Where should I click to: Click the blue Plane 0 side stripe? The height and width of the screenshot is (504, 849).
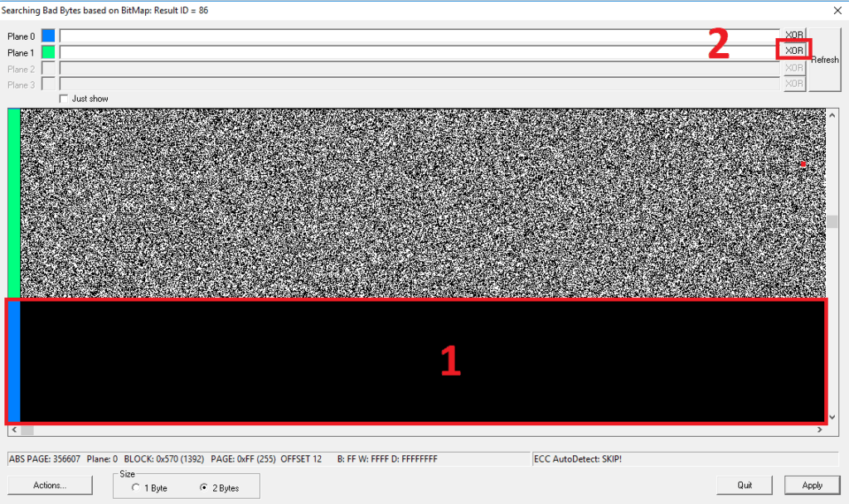coord(14,361)
